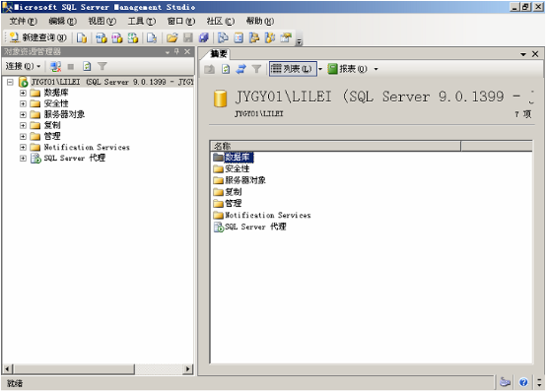Open the 报表 (Report) dropdown arrow

click(376, 69)
